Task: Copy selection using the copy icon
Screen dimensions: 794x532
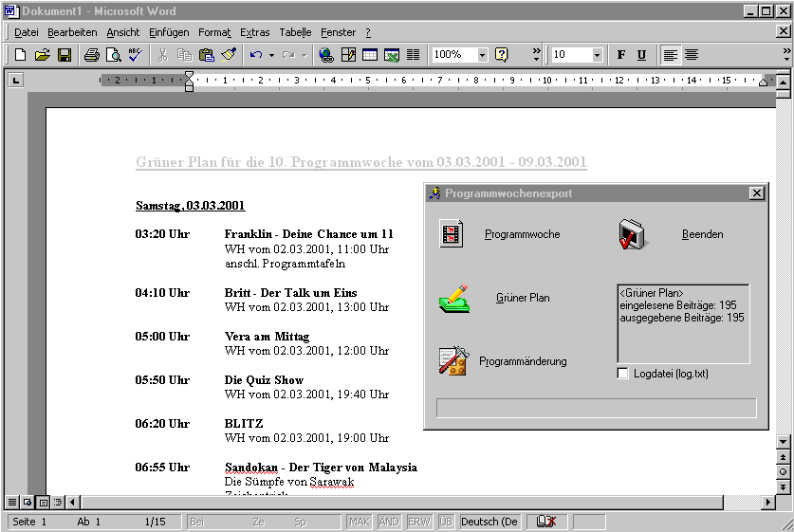Action: (184, 55)
